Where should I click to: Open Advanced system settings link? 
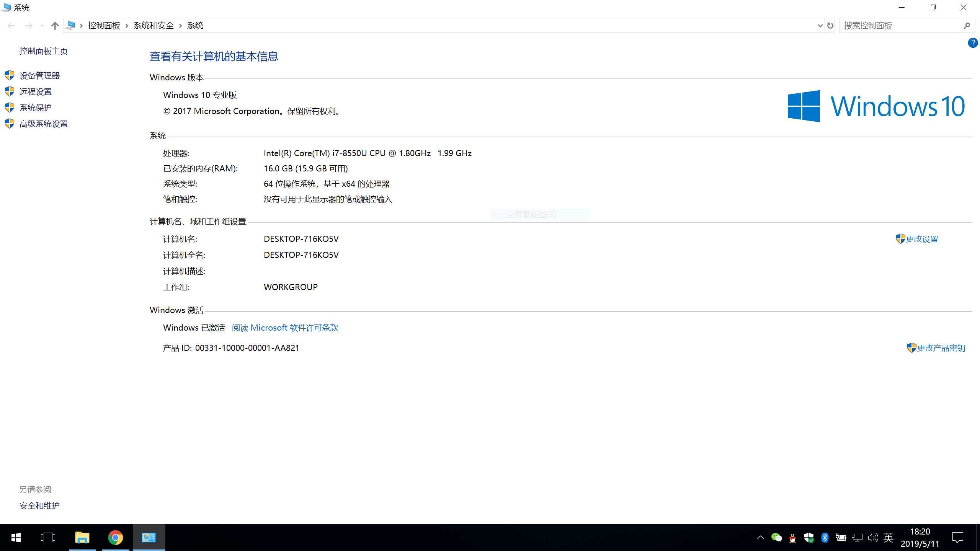(44, 124)
